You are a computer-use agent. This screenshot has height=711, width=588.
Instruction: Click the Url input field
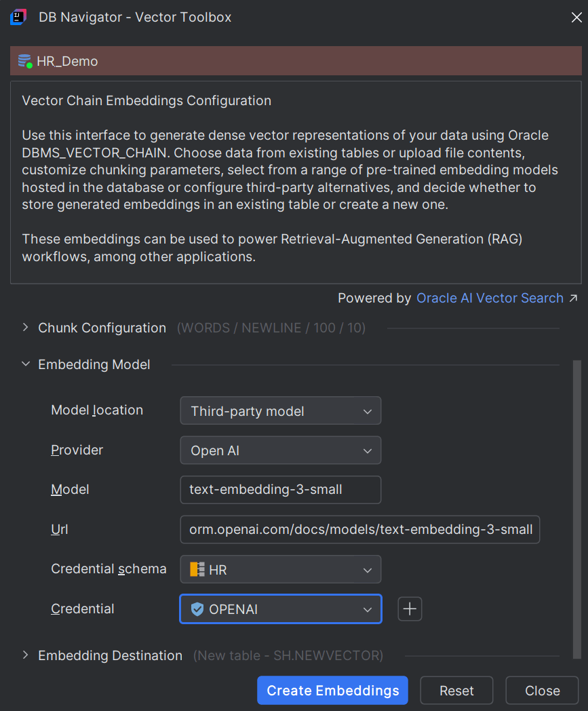[x=360, y=529]
